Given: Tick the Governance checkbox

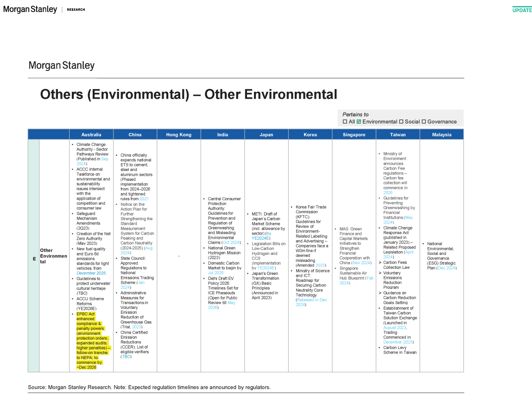Looking at the screenshot, I should [x=424, y=121].
